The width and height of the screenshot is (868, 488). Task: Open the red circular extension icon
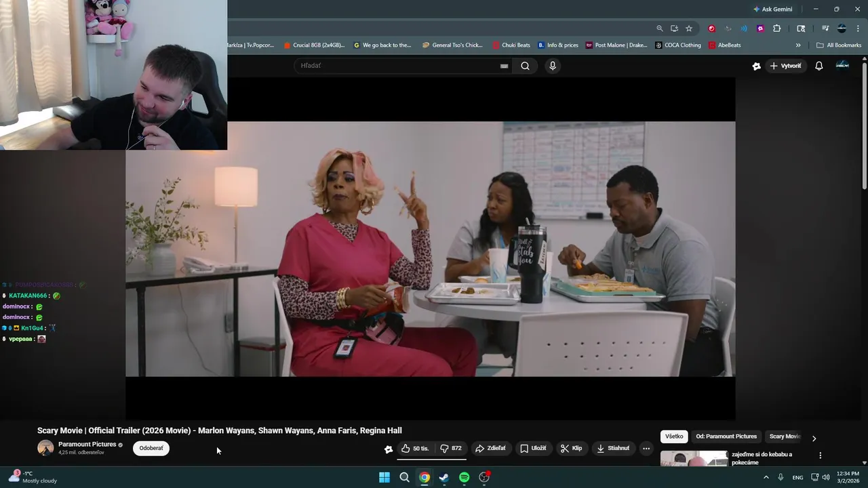tap(711, 28)
